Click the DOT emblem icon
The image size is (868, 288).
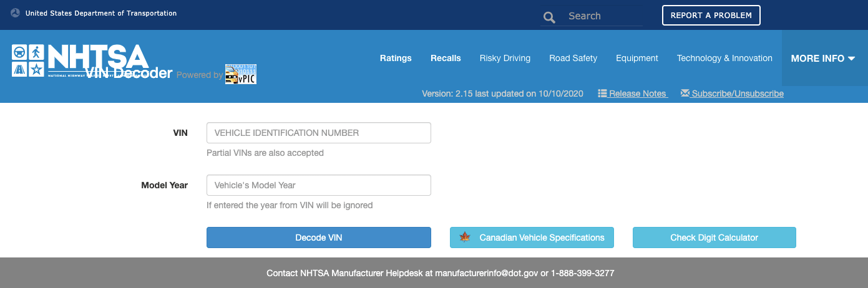[15, 13]
